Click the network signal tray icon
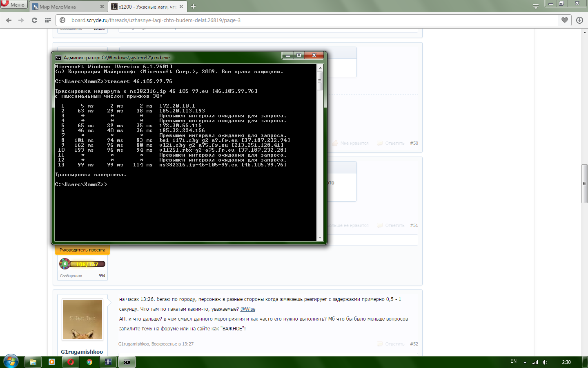588x368 pixels. (x=535, y=362)
